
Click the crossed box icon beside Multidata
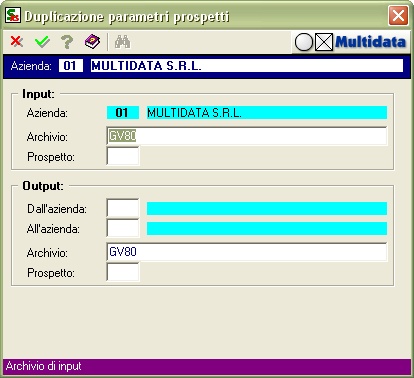[324, 42]
